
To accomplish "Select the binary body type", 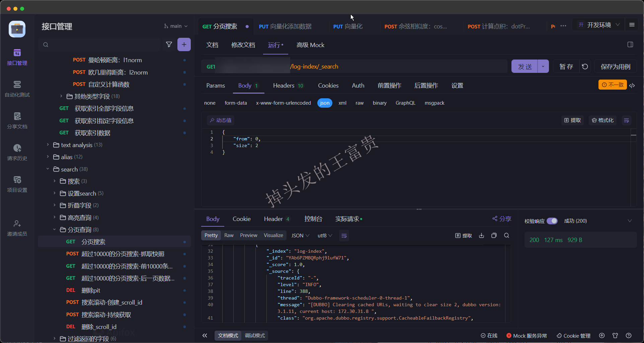I will pos(380,103).
